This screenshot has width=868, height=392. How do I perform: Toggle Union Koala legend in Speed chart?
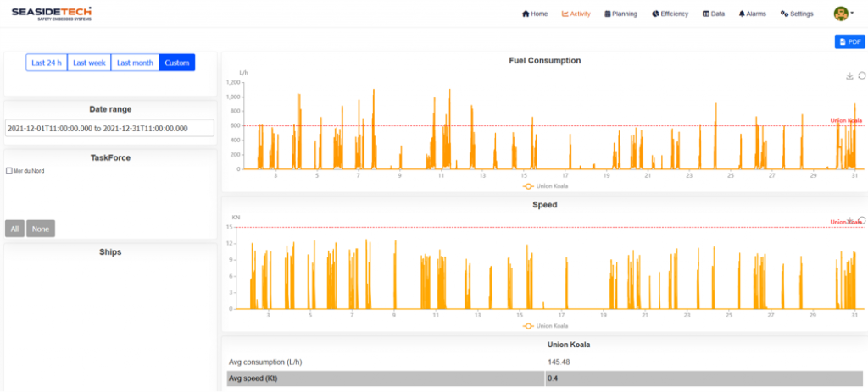tap(545, 326)
